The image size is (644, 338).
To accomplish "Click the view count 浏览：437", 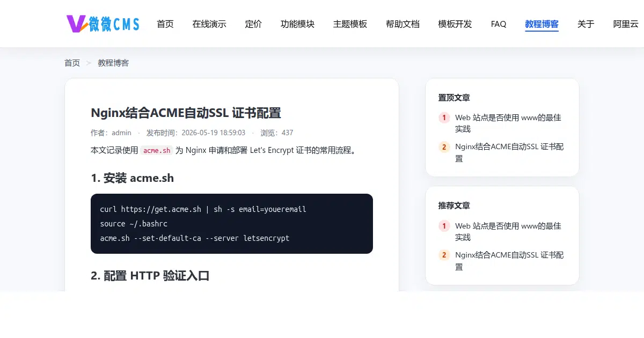I will click(x=277, y=133).
